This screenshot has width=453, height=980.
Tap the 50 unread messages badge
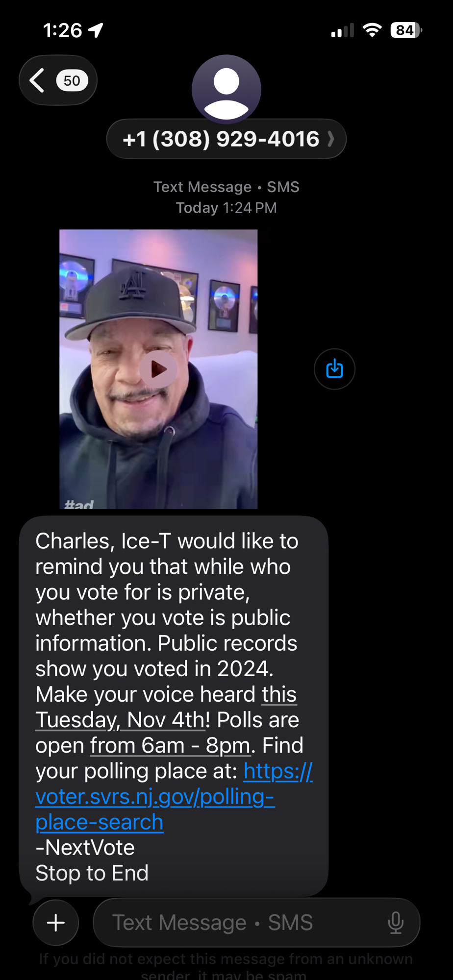(x=72, y=80)
